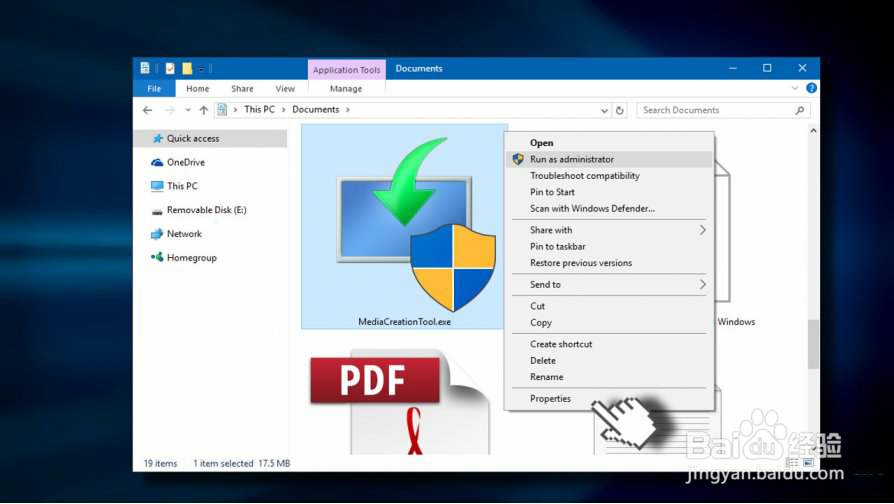Open Help with the question mark icon
Image resolution: width=894 pixels, height=504 pixels.
[811, 88]
